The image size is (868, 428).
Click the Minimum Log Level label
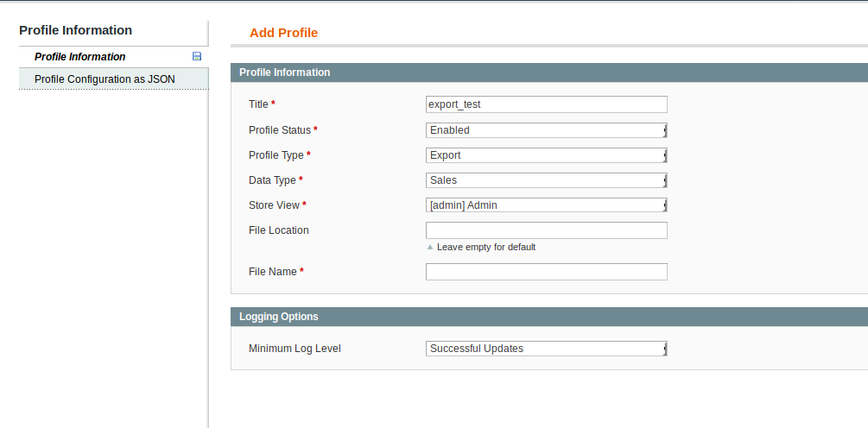(x=295, y=349)
